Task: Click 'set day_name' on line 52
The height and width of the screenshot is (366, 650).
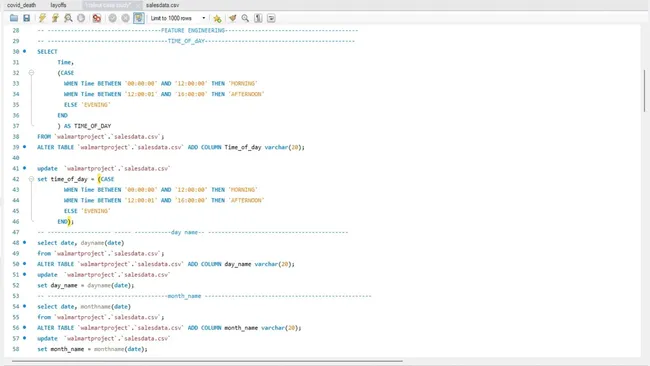Action: click(x=57, y=285)
